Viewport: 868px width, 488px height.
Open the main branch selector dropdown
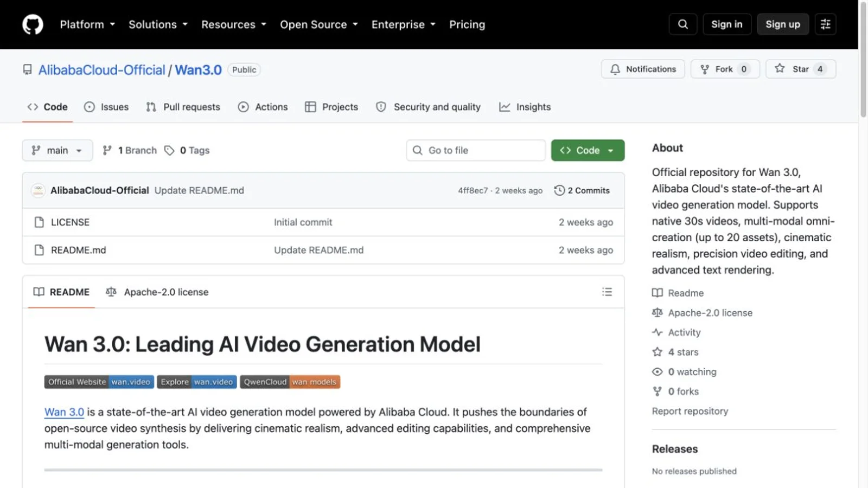(58, 150)
